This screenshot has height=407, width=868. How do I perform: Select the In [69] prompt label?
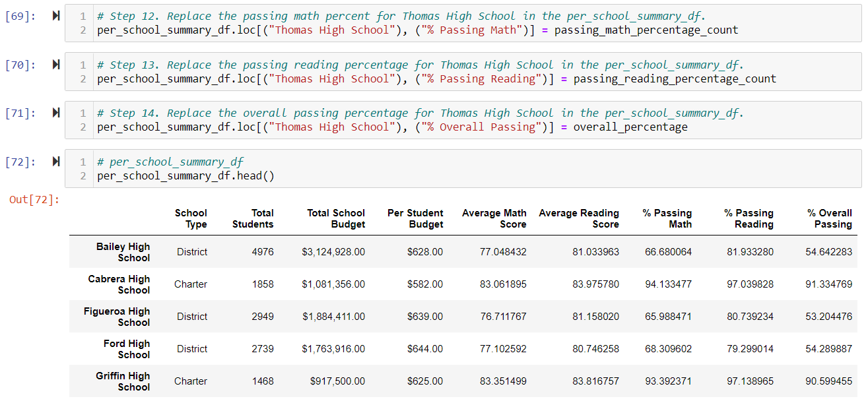[x=20, y=16]
